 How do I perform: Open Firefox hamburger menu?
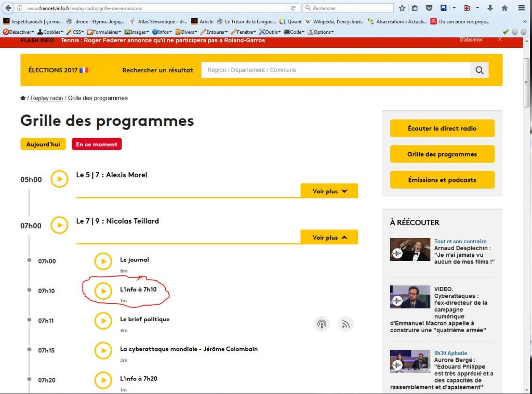[521, 8]
